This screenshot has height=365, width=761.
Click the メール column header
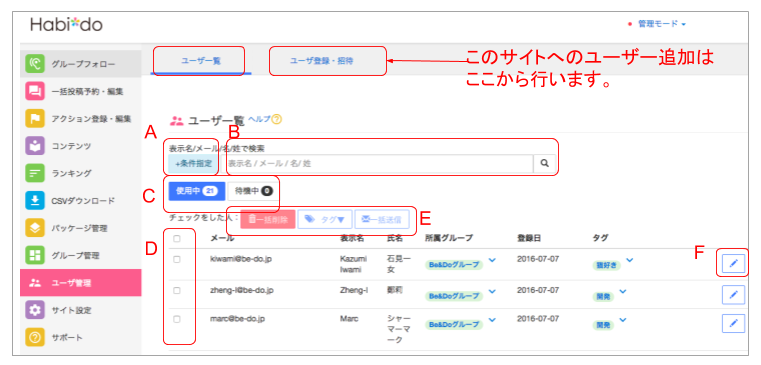pos(222,238)
